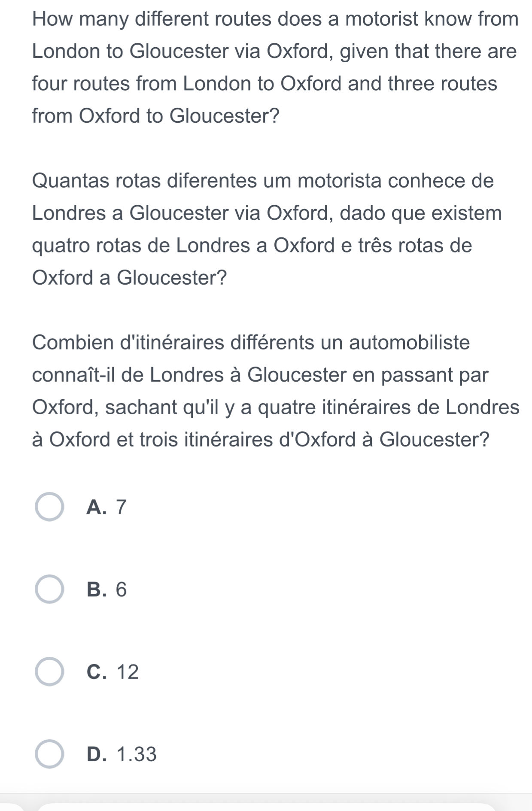This screenshot has height=811, width=532.
Task: Pick the radio button next to D. 1.33
Action: tap(49, 754)
